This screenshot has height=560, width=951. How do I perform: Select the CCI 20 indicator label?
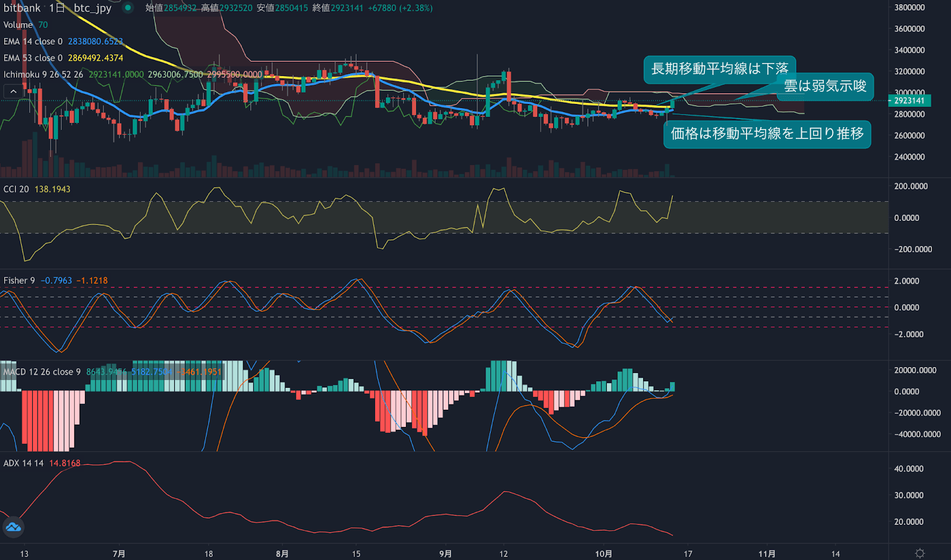[x=19, y=189]
